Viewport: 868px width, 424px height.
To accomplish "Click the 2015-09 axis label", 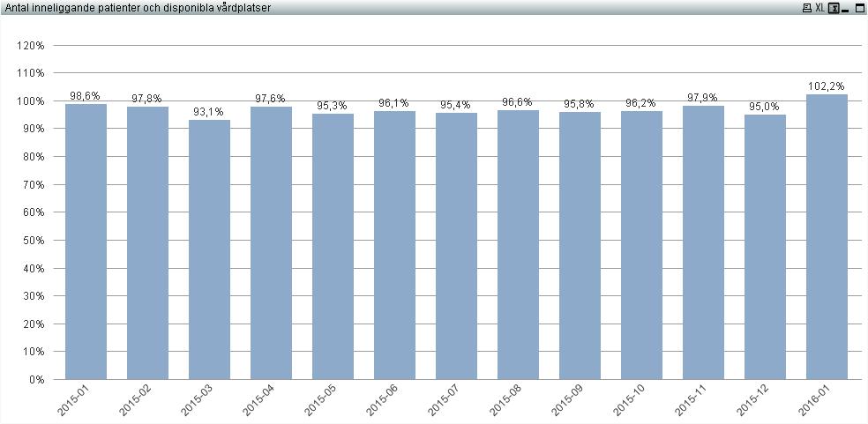I will pos(565,401).
